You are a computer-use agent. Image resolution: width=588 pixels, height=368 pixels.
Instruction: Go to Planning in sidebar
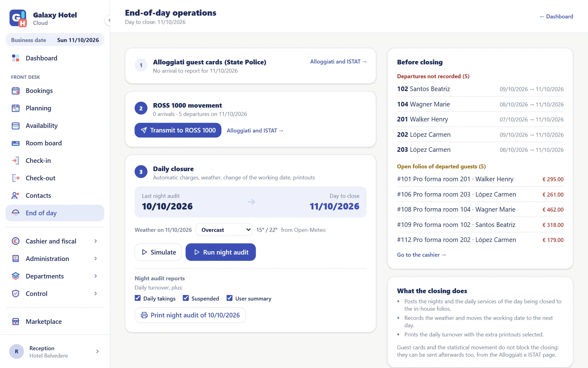click(x=55, y=108)
